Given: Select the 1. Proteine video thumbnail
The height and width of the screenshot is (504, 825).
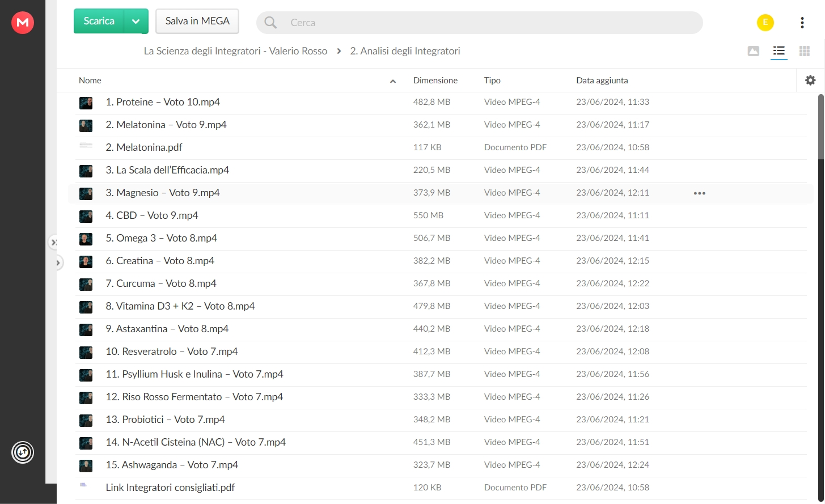Looking at the screenshot, I should [x=86, y=103].
